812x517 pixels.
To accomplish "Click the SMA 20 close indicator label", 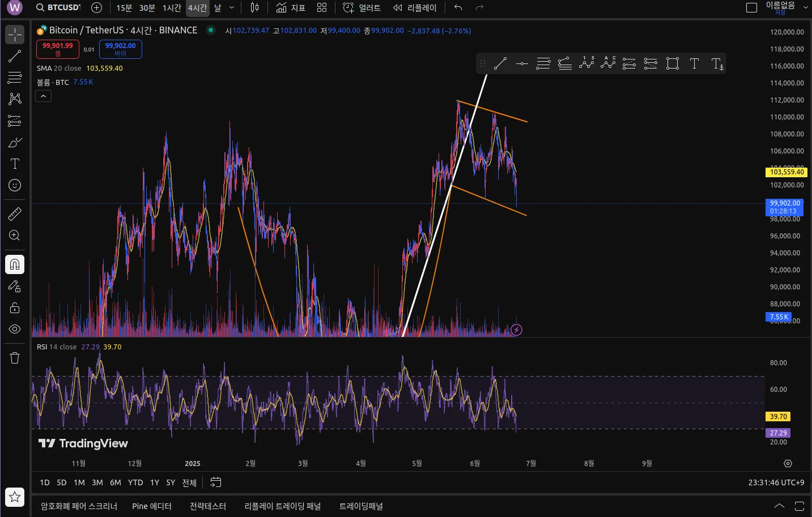I will [59, 69].
